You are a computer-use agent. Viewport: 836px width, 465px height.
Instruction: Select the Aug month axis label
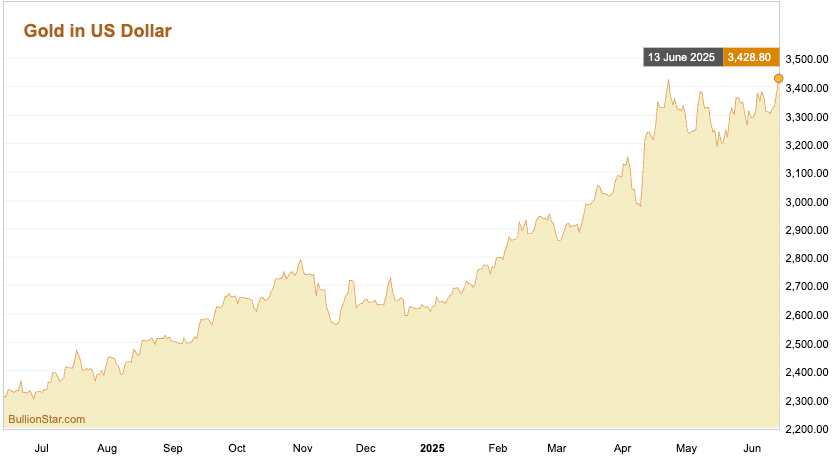(107, 449)
